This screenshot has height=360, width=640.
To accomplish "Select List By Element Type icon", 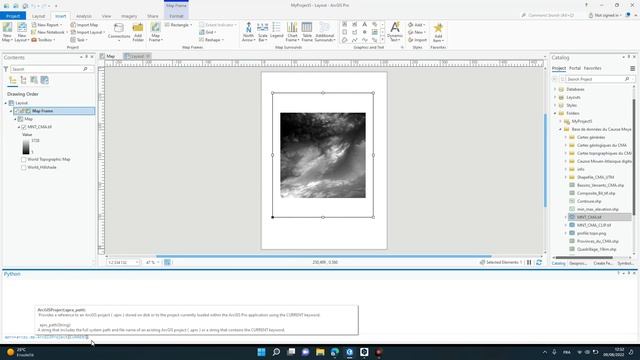I will point(23,80).
